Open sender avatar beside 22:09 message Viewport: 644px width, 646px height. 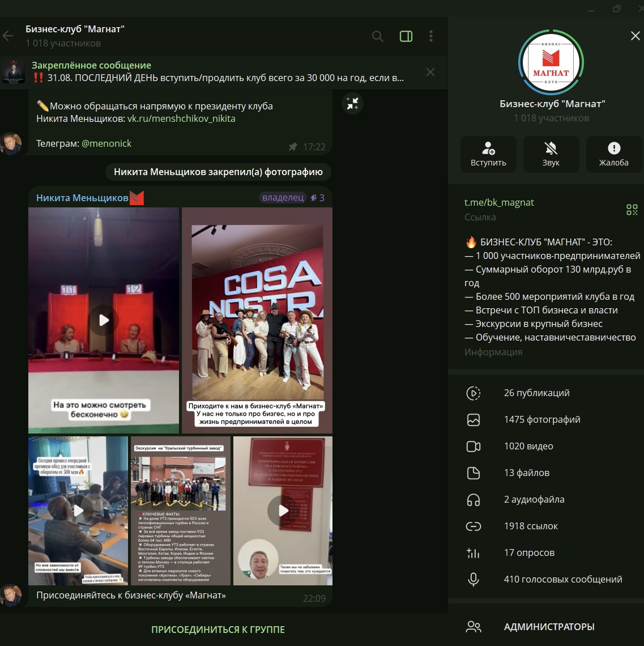coord(11,596)
